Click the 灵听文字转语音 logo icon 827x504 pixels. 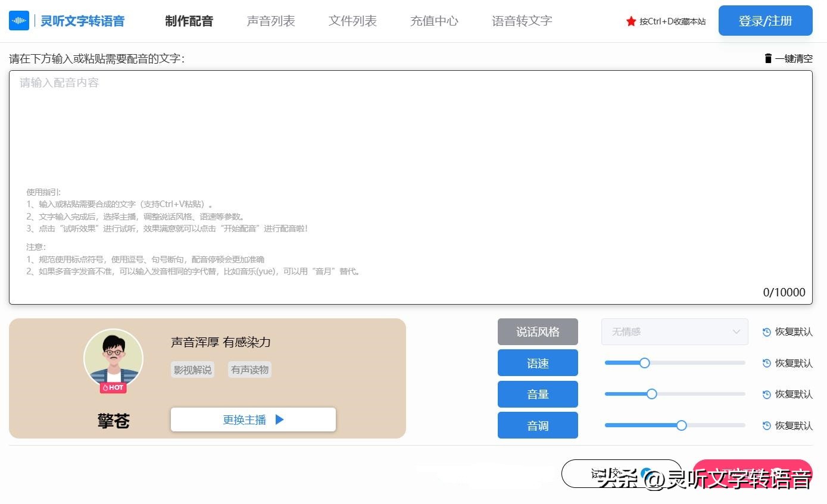(18, 20)
